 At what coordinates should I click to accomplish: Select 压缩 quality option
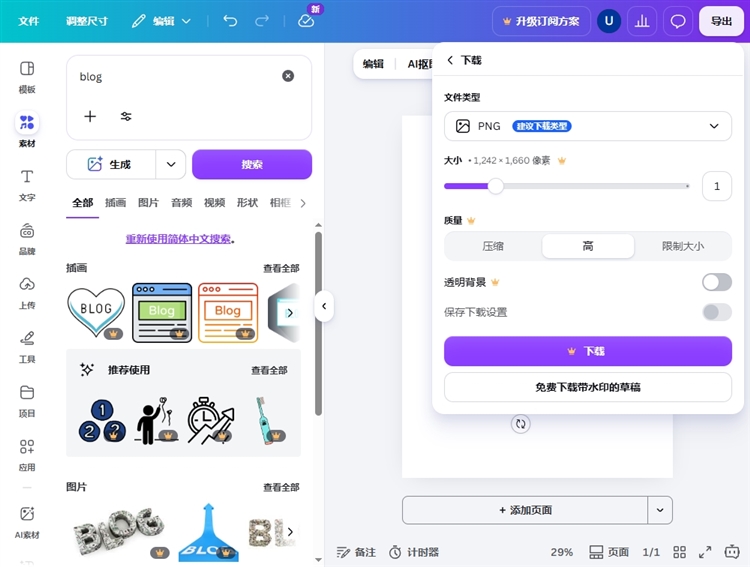point(493,246)
